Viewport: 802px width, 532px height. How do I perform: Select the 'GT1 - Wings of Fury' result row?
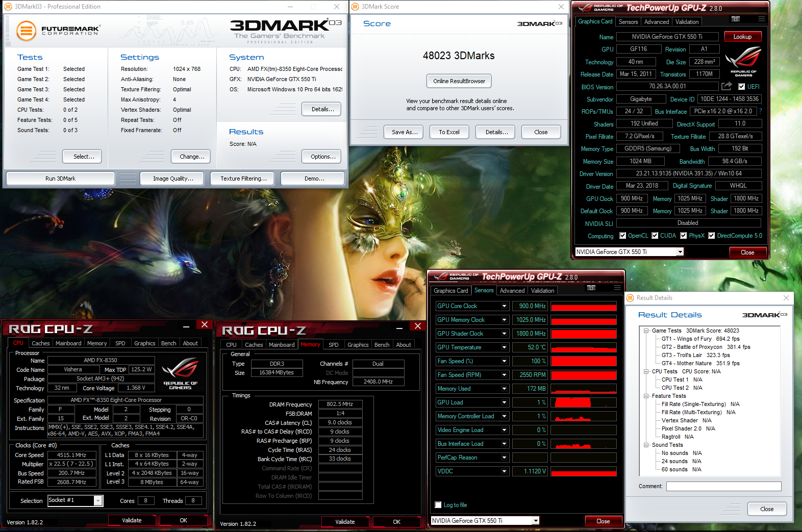(700, 339)
